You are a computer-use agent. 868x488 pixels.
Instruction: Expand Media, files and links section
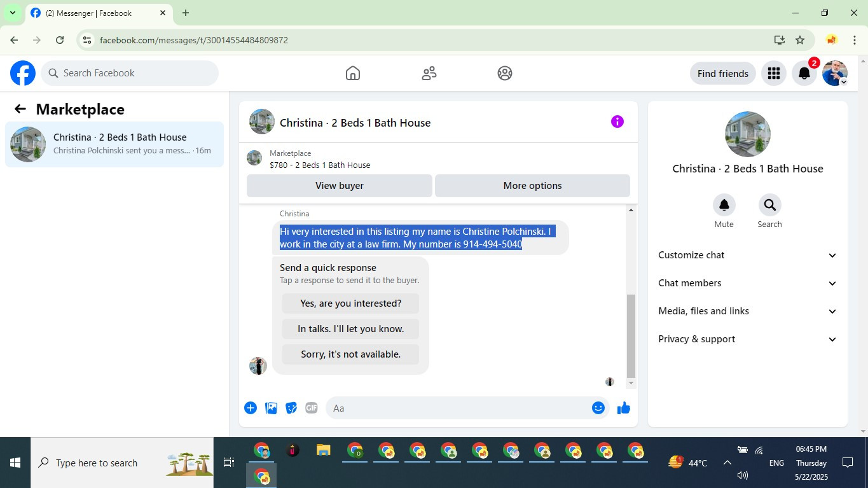(x=747, y=311)
